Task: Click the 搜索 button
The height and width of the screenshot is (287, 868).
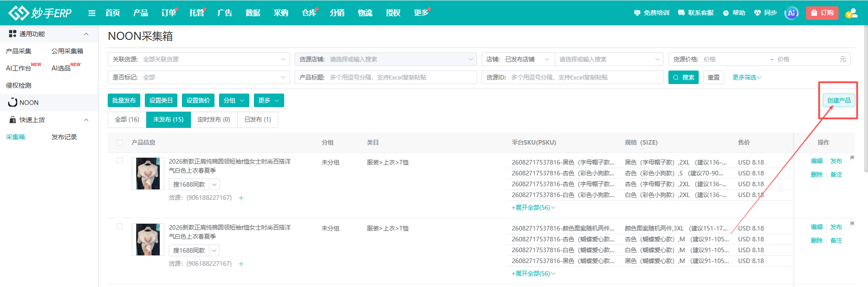Action: click(x=683, y=77)
